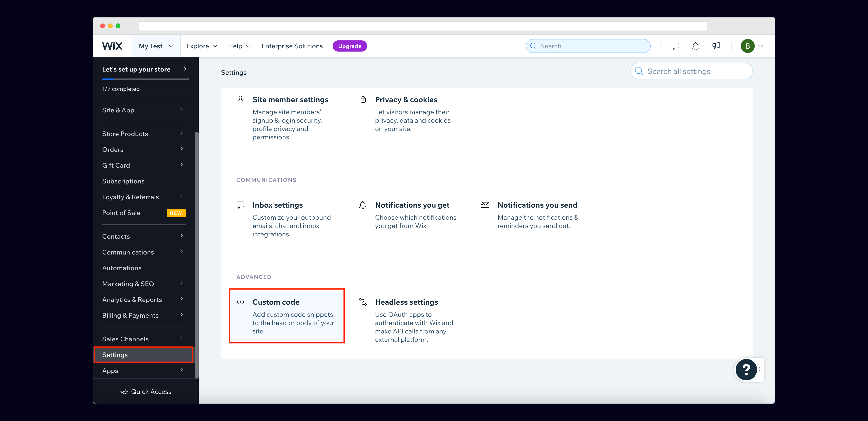Click the Custom code brackets icon

[240, 302]
